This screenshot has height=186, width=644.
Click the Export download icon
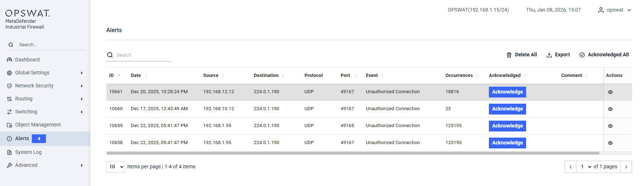[x=549, y=55]
